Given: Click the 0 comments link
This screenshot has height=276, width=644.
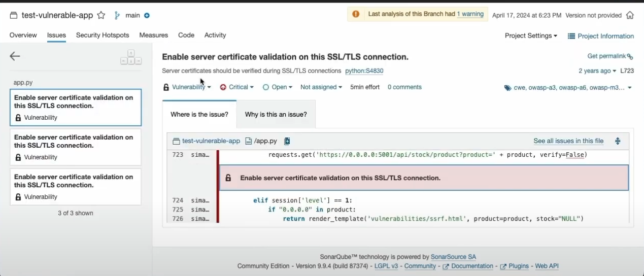Looking at the screenshot, I should click(404, 87).
